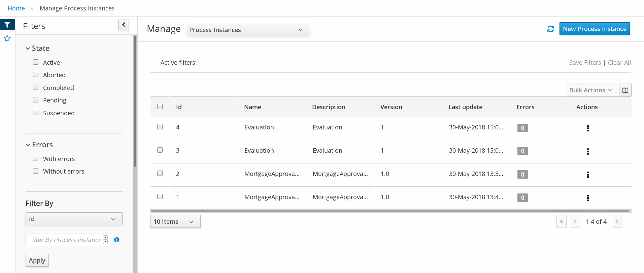This screenshot has width=644, height=273.
Task: Open actions kebab menu for instance 2
Action: click(x=588, y=175)
